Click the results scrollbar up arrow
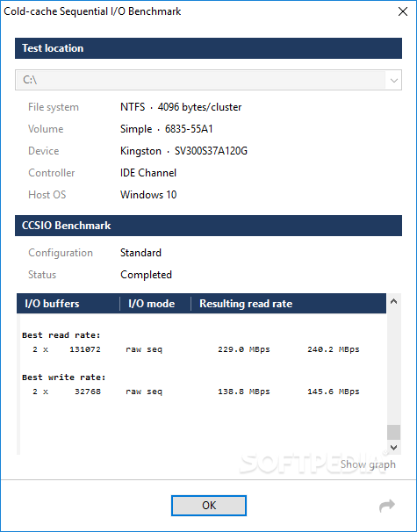The height and width of the screenshot is (532, 417). coord(393,301)
